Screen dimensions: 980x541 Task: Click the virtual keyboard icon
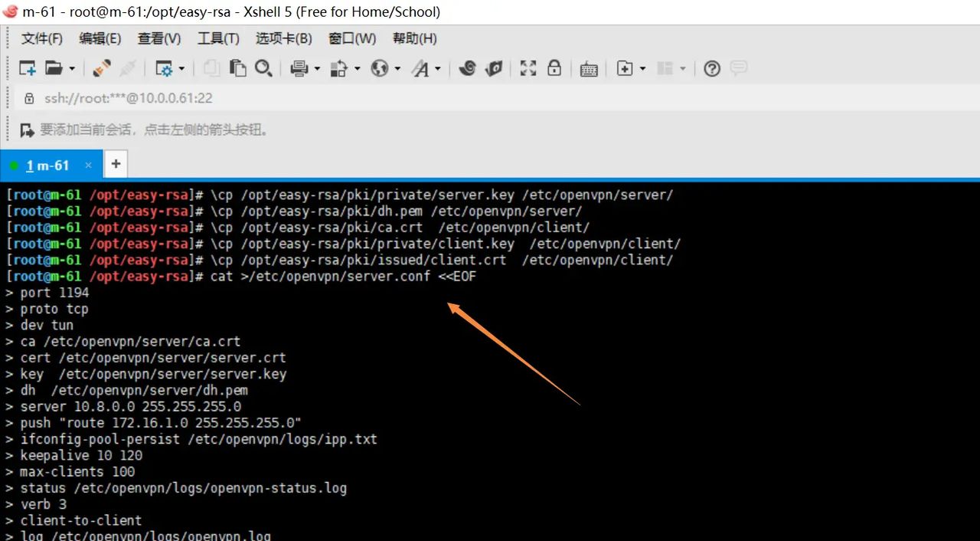pos(588,68)
